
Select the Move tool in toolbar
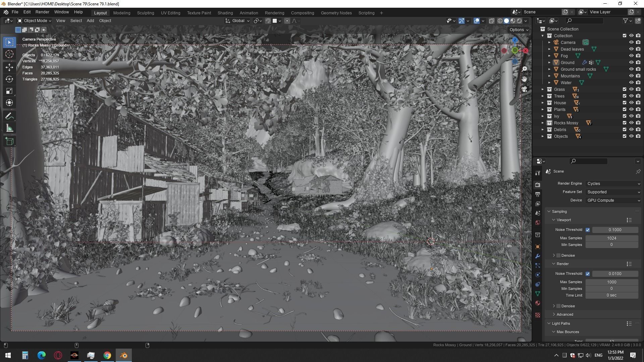(x=9, y=67)
